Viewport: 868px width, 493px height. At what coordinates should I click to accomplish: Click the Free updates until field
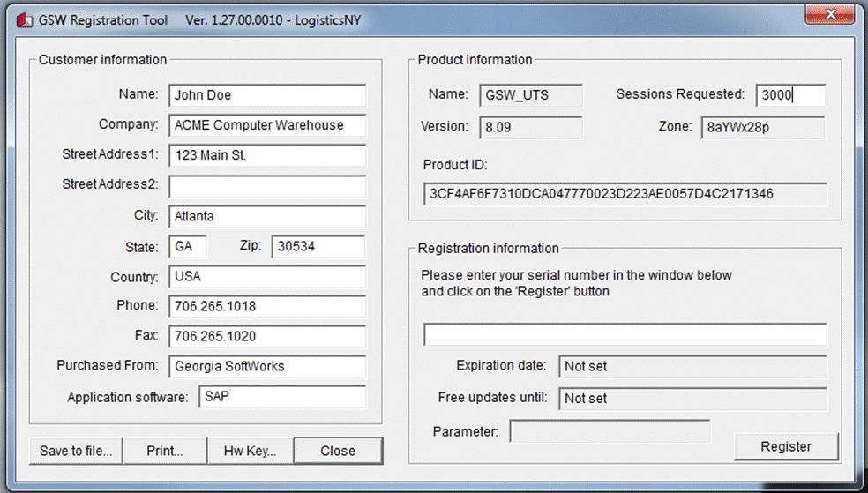(x=692, y=399)
